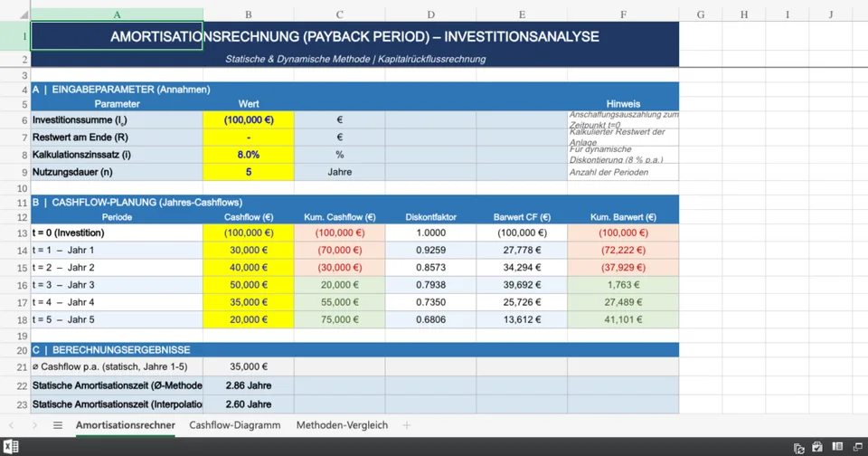Click the Kum. Barwert cell 1,763 €
The height and width of the screenshot is (456, 868).
[x=623, y=285]
